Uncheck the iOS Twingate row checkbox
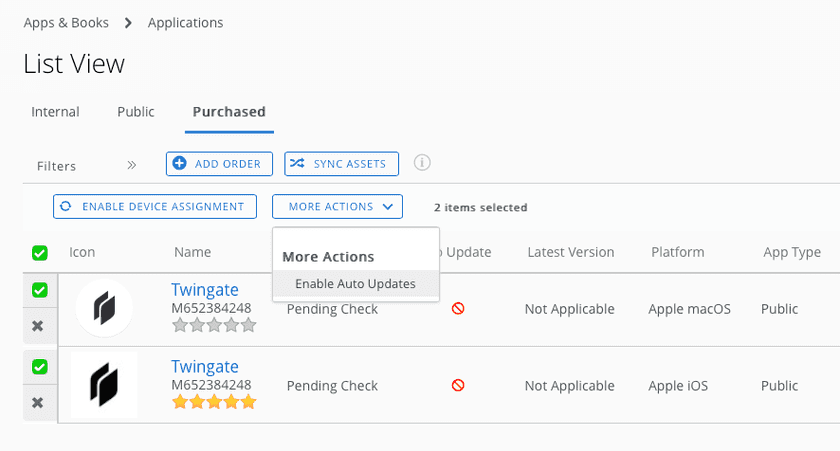This screenshot has height=451, width=840. click(x=40, y=367)
